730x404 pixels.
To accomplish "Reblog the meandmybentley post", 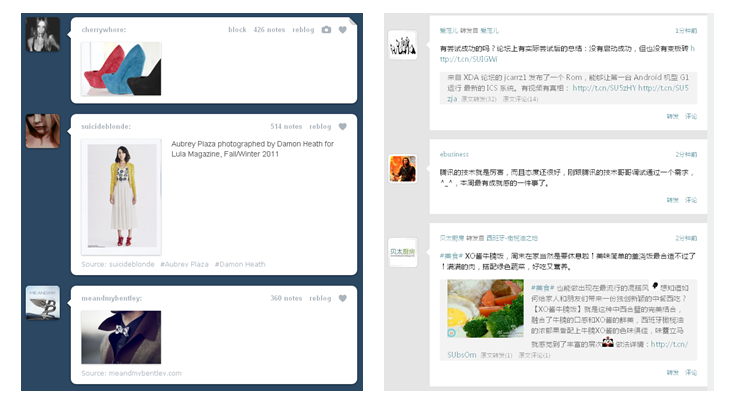I will tap(320, 298).
